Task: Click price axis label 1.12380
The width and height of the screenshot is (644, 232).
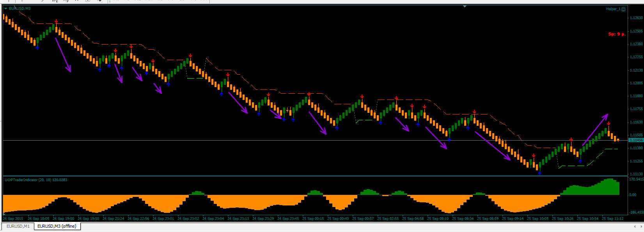Action: click(x=637, y=44)
